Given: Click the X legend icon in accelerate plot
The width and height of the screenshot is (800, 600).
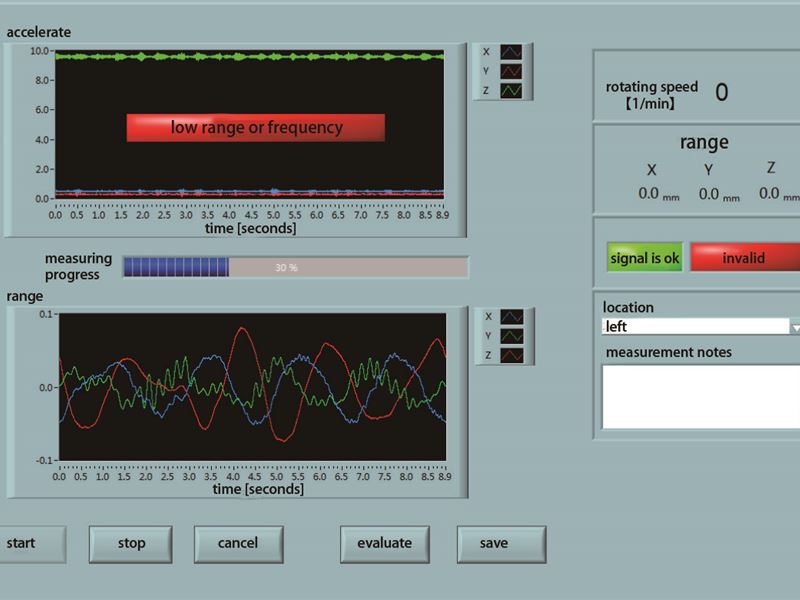Looking at the screenshot, I should (512, 52).
